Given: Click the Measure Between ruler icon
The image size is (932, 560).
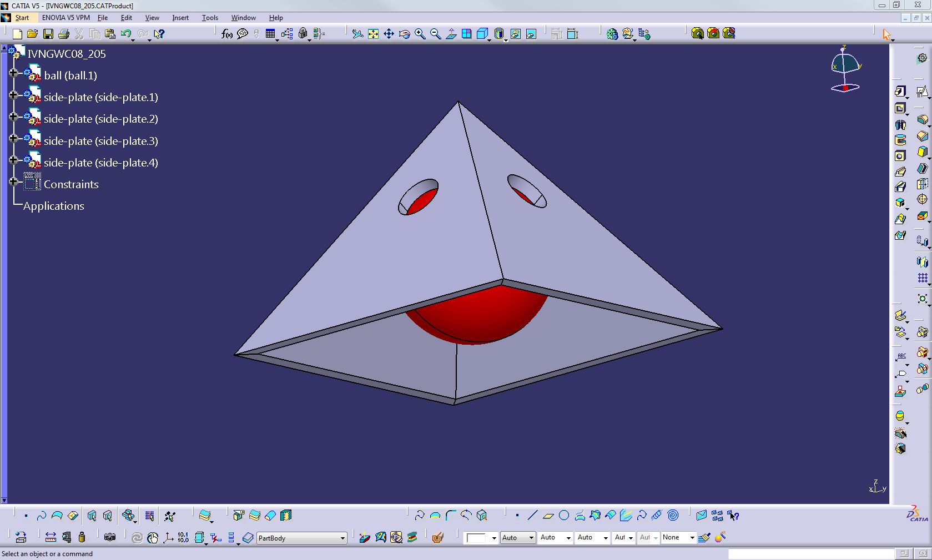Looking at the screenshot, I should point(51,537).
